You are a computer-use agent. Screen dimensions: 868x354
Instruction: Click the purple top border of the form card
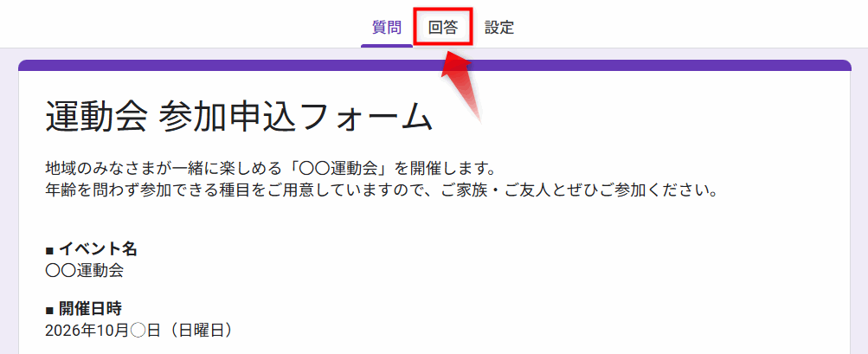click(434, 65)
